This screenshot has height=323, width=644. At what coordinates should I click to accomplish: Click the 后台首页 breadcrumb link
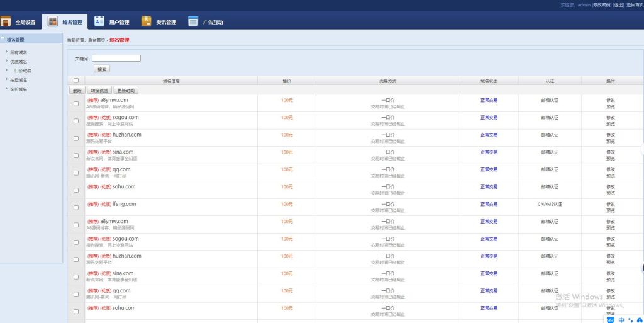(x=96, y=40)
